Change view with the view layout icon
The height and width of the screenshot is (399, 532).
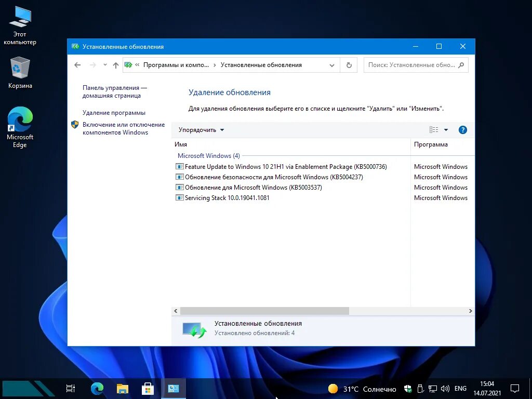point(434,129)
